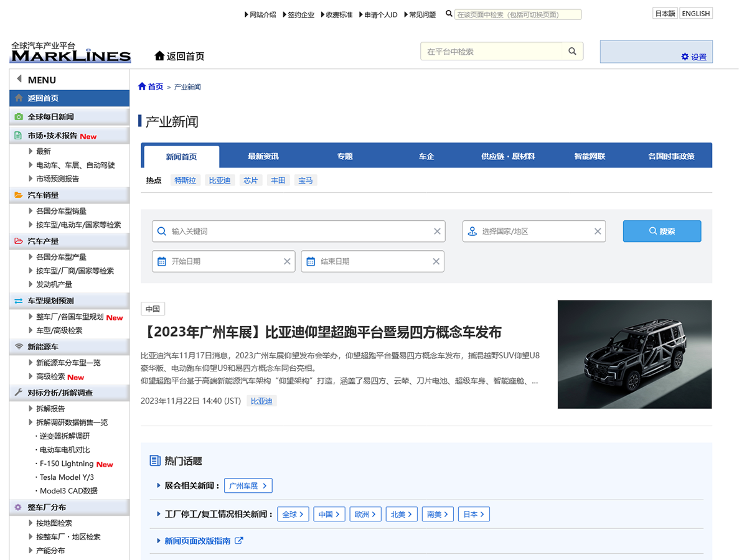Click the keyword input field
Image resolution: width=747 pixels, height=560 pixels.
[299, 231]
